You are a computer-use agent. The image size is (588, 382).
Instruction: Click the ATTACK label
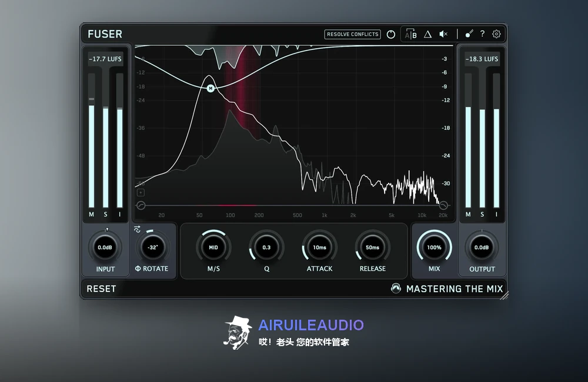[319, 269]
